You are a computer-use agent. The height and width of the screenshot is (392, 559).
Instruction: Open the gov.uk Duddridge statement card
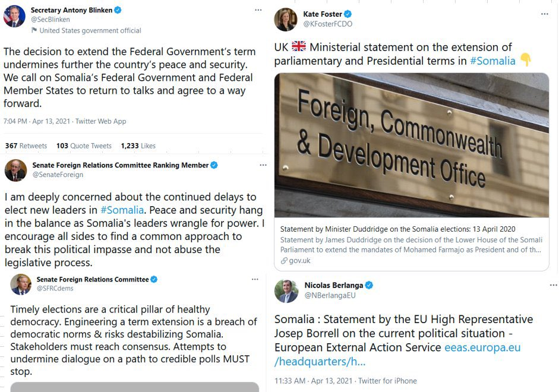click(411, 245)
